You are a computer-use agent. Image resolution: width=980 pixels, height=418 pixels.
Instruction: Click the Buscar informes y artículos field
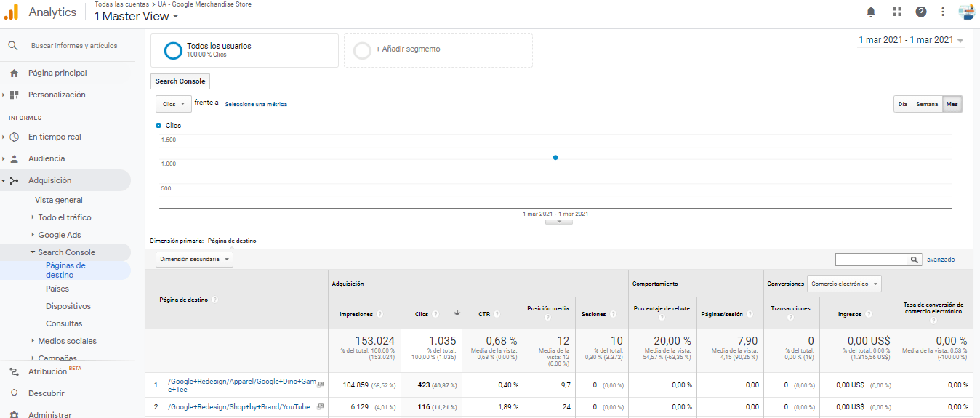[x=74, y=46]
